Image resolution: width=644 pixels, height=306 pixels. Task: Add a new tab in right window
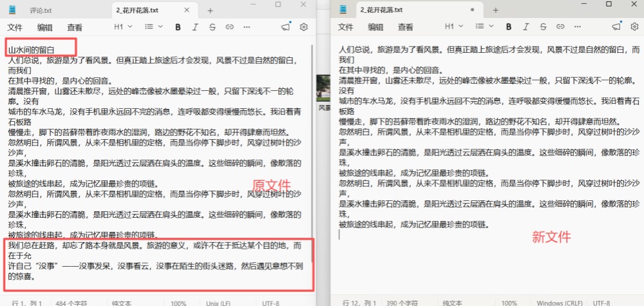tap(495, 10)
